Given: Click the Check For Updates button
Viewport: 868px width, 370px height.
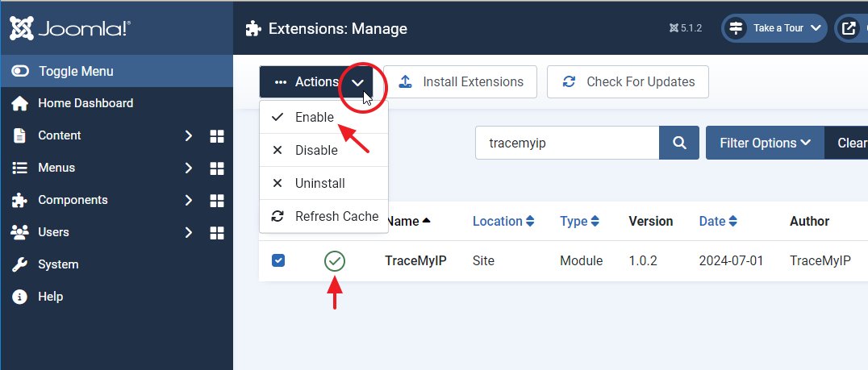Looking at the screenshot, I should [628, 81].
